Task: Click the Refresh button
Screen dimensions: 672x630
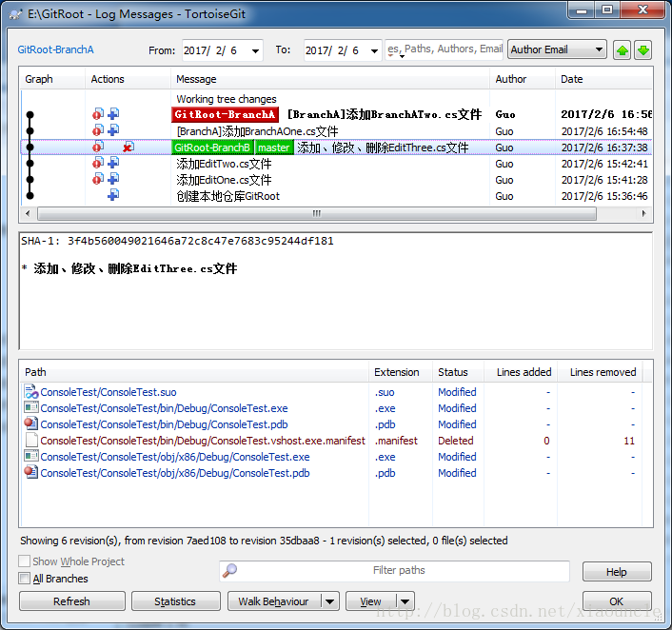Action: [x=72, y=601]
